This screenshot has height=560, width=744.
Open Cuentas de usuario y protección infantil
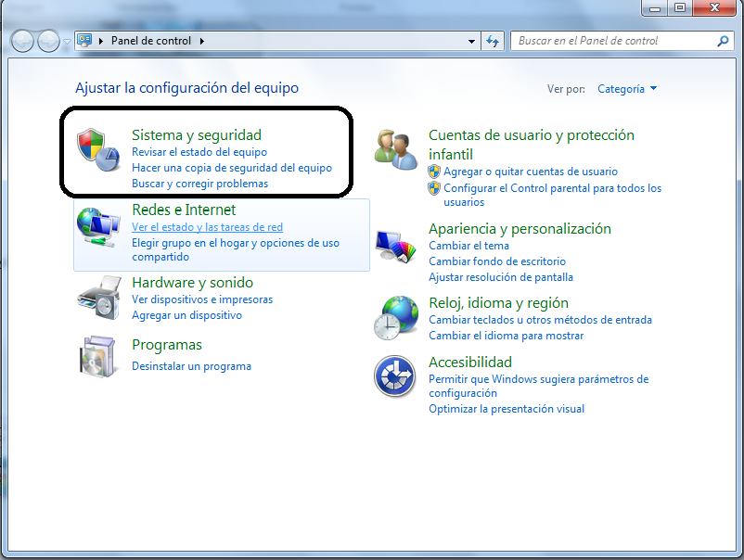click(x=532, y=145)
